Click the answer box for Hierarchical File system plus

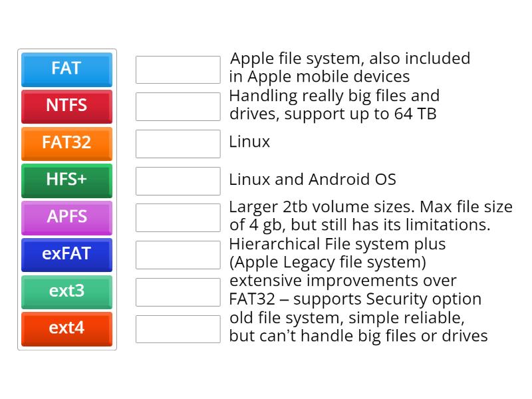pos(177,255)
